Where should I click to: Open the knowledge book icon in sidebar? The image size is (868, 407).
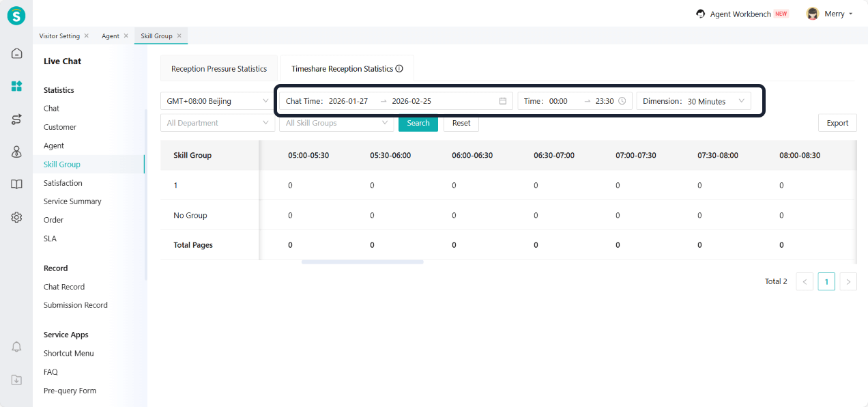coord(16,184)
